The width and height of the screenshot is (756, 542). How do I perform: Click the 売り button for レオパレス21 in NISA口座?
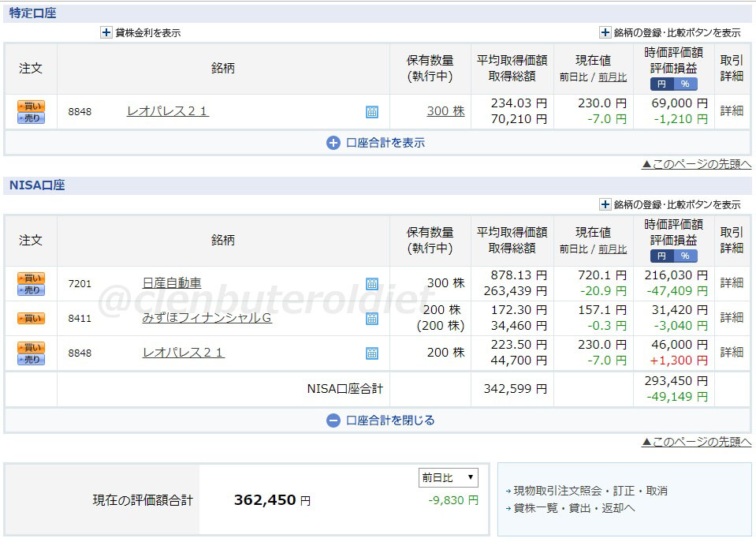click(31, 360)
